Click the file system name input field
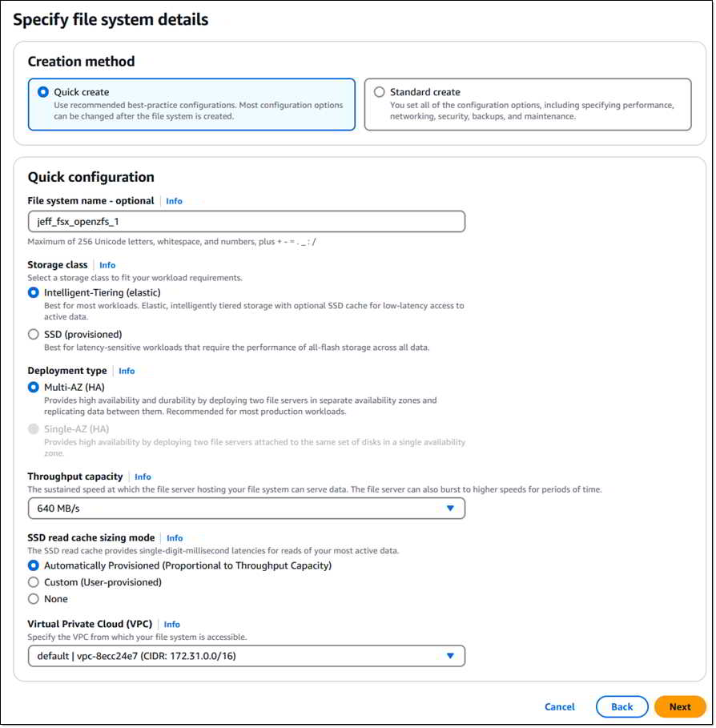The width and height of the screenshot is (716, 728). [x=247, y=222]
